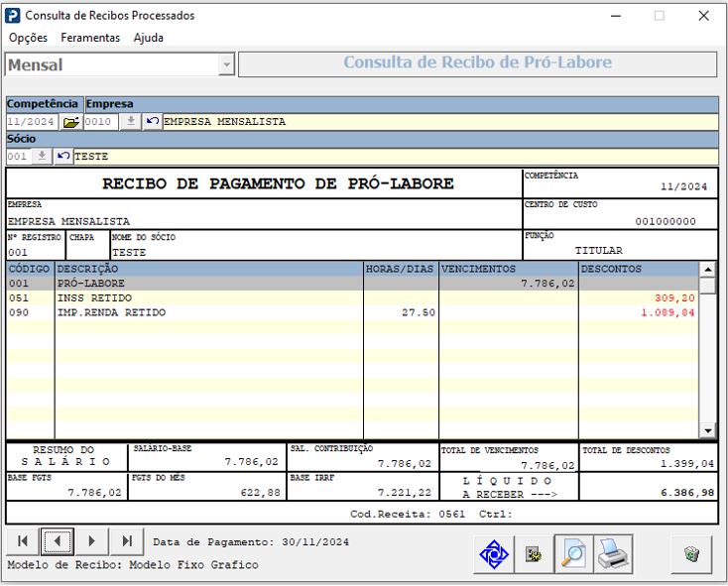The image size is (728, 586).
Task: Click the Competência open-folder icon
Action: click(70, 122)
